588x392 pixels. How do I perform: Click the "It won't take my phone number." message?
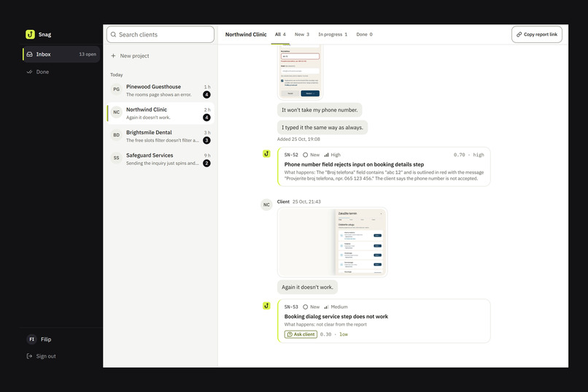[x=320, y=110]
